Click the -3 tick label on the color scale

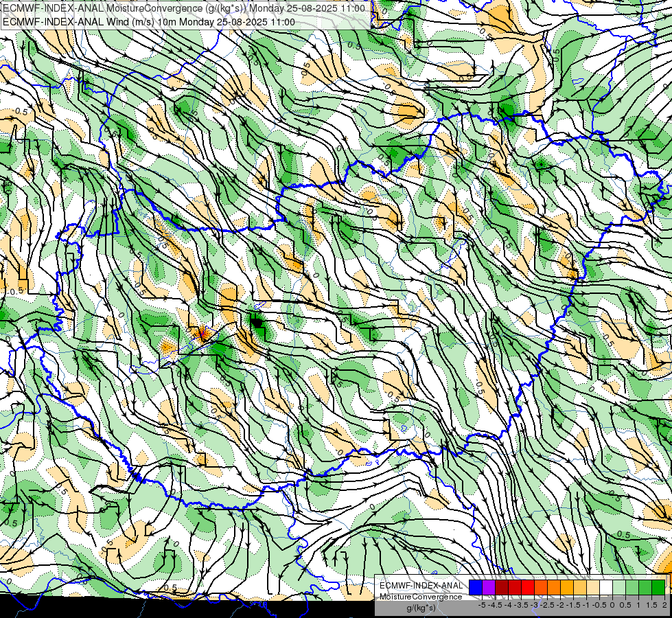[x=534, y=605]
